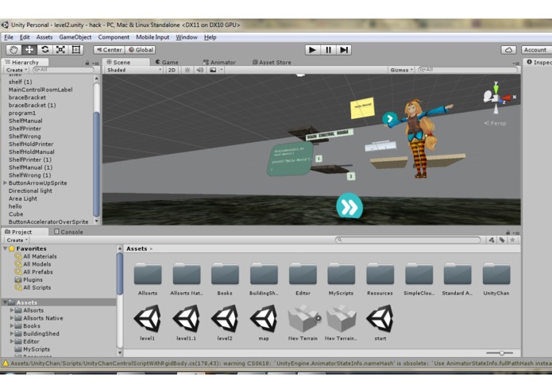Toggle scene audio speaker icon

pos(200,70)
